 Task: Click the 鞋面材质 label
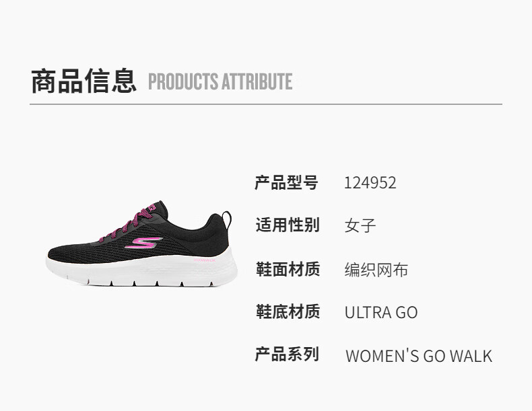click(x=288, y=269)
